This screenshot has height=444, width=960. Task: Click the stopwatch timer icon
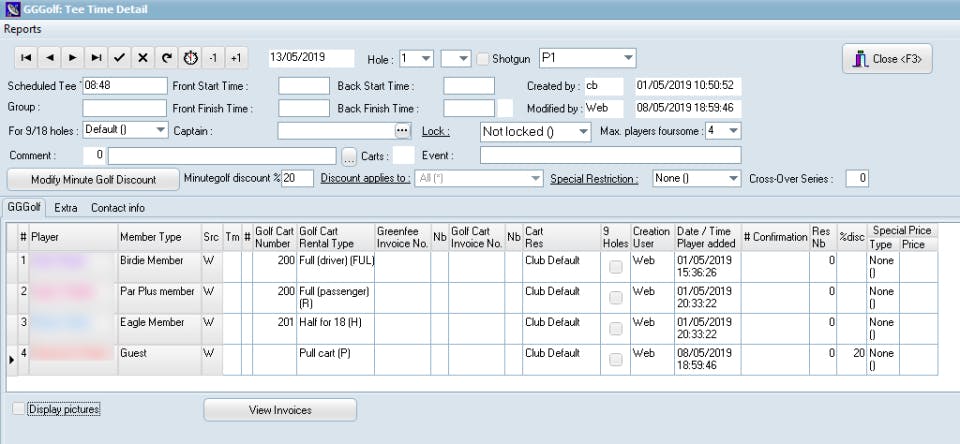click(190, 58)
